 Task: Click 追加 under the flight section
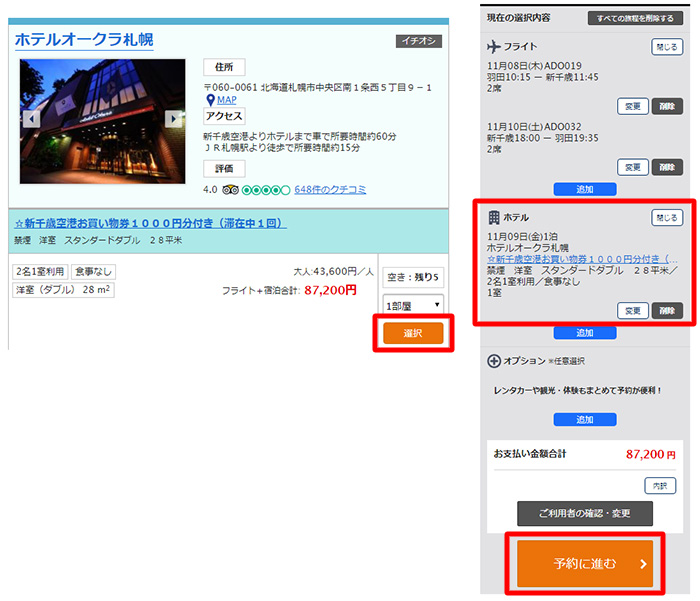click(585, 189)
